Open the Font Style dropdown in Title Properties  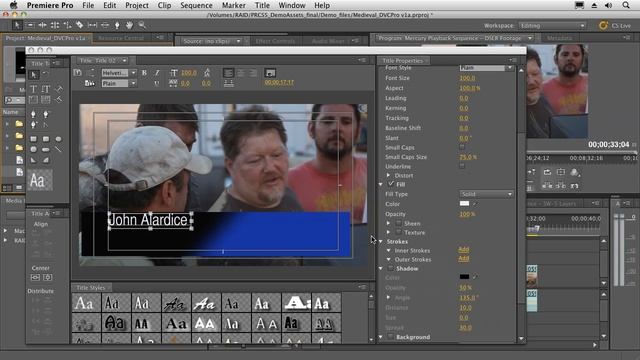point(487,68)
